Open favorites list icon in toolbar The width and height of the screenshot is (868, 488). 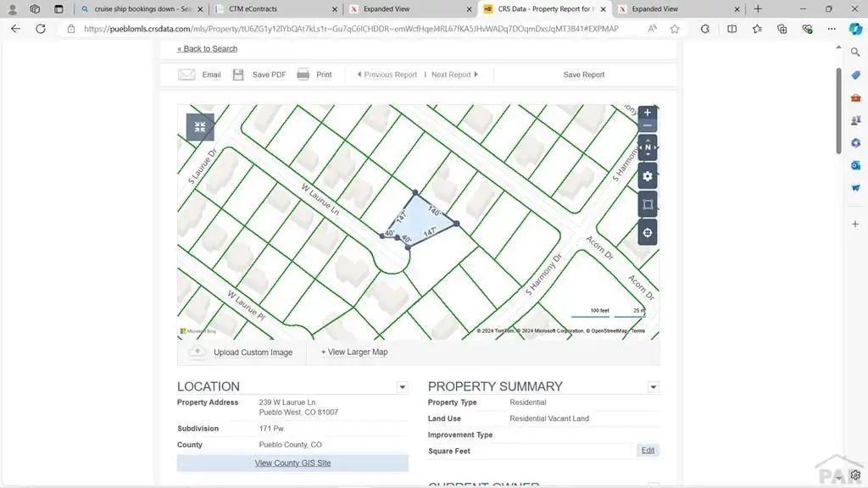(757, 29)
